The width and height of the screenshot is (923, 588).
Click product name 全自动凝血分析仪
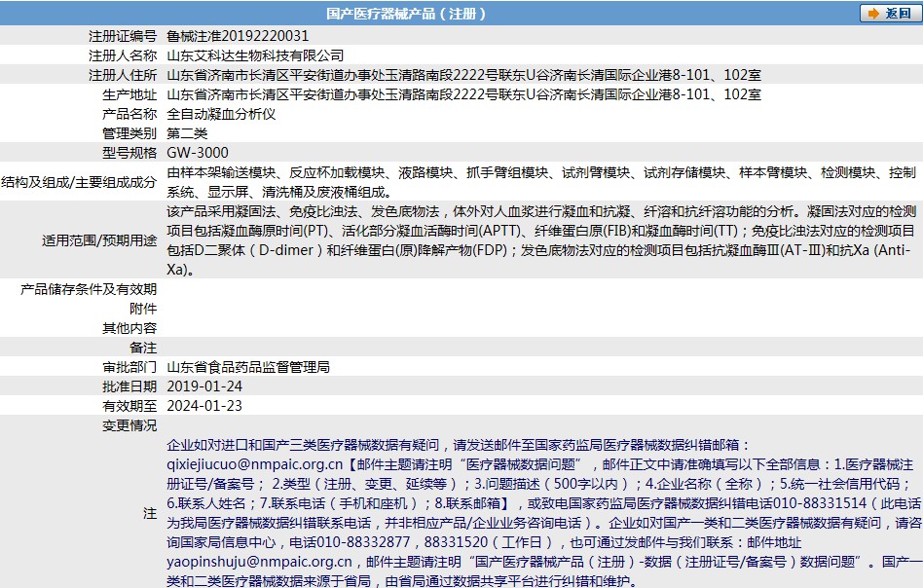tap(221, 114)
